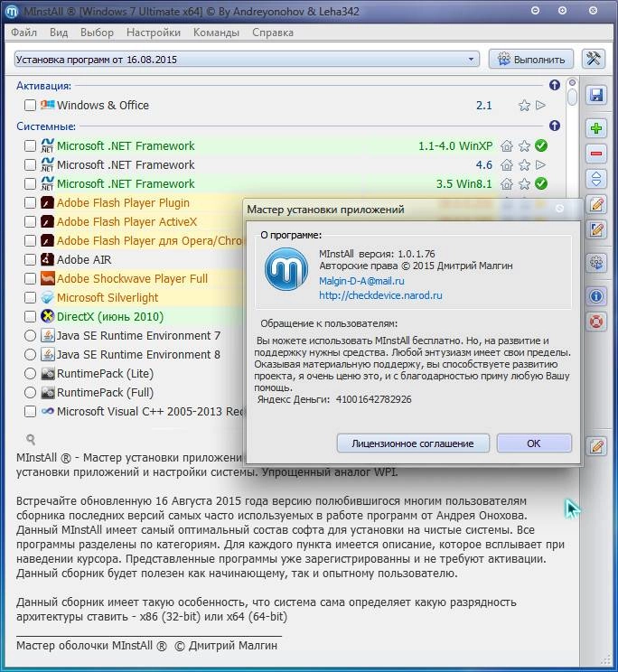Click the star icon for Windows & Office
The height and width of the screenshot is (672, 618).
tap(524, 106)
